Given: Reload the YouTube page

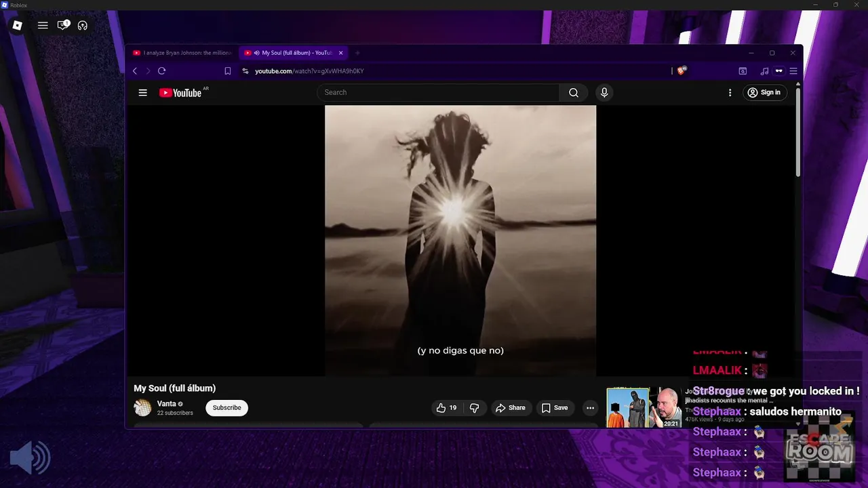Looking at the screenshot, I should click(x=161, y=71).
